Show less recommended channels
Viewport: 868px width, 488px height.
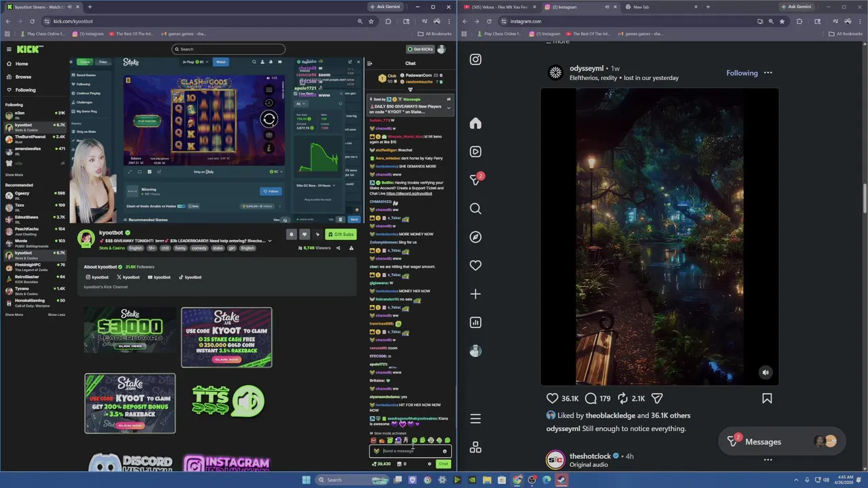click(56, 314)
